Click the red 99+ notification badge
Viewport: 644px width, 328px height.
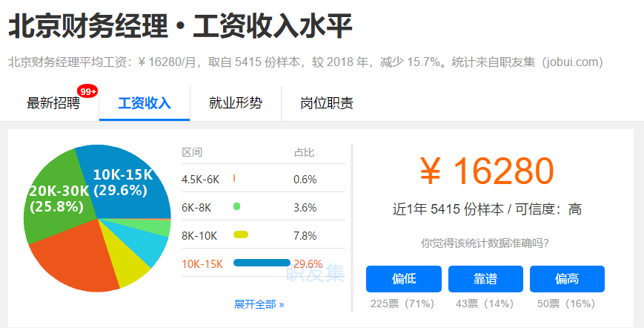pos(88,91)
